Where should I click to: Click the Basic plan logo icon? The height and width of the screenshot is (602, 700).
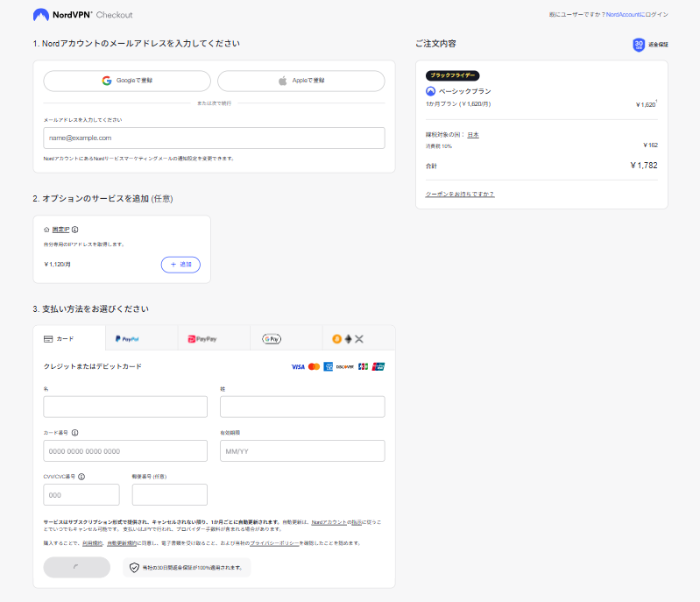(x=430, y=91)
